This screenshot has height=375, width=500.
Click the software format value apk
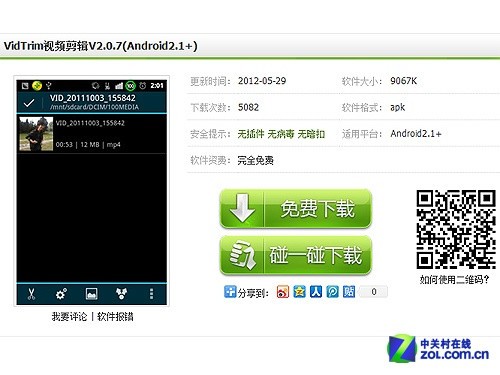(398, 108)
